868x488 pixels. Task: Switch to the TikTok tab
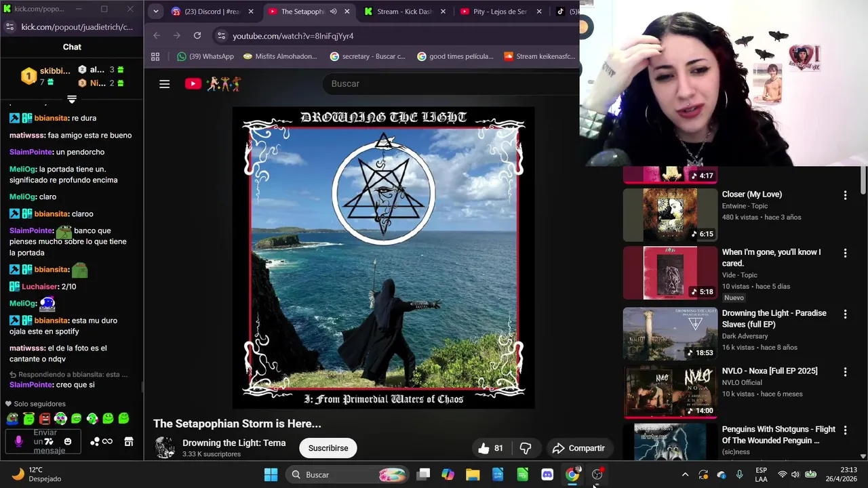[566, 12]
